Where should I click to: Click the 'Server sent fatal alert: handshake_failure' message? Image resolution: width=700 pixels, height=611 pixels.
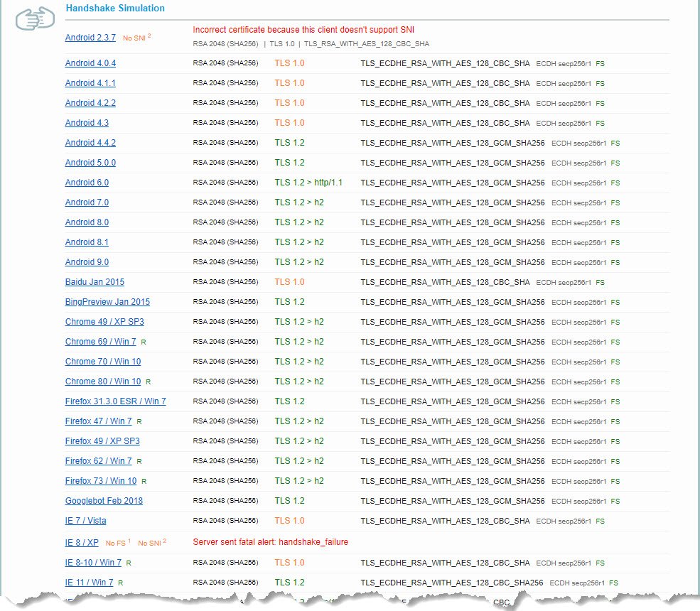pos(271,542)
